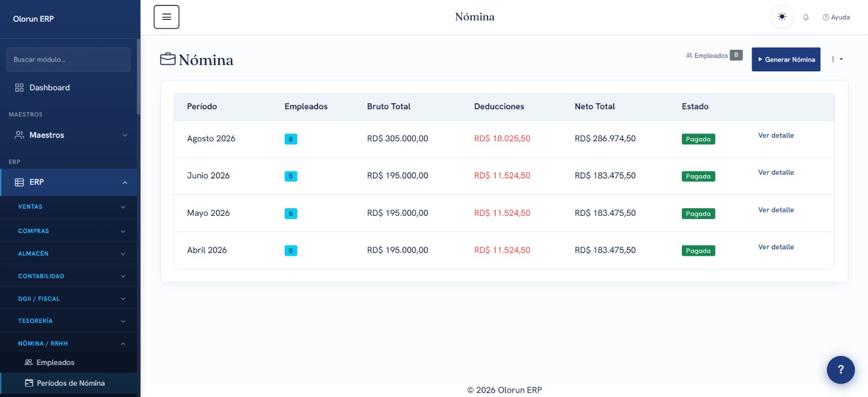
Task: Open Empleados in the sidebar
Action: [x=69, y=362]
